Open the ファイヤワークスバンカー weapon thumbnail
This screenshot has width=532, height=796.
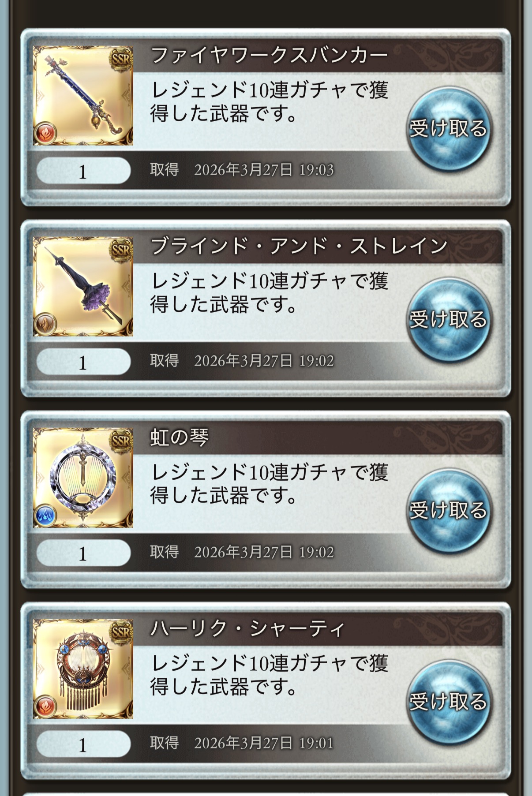pyautogui.click(x=83, y=96)
